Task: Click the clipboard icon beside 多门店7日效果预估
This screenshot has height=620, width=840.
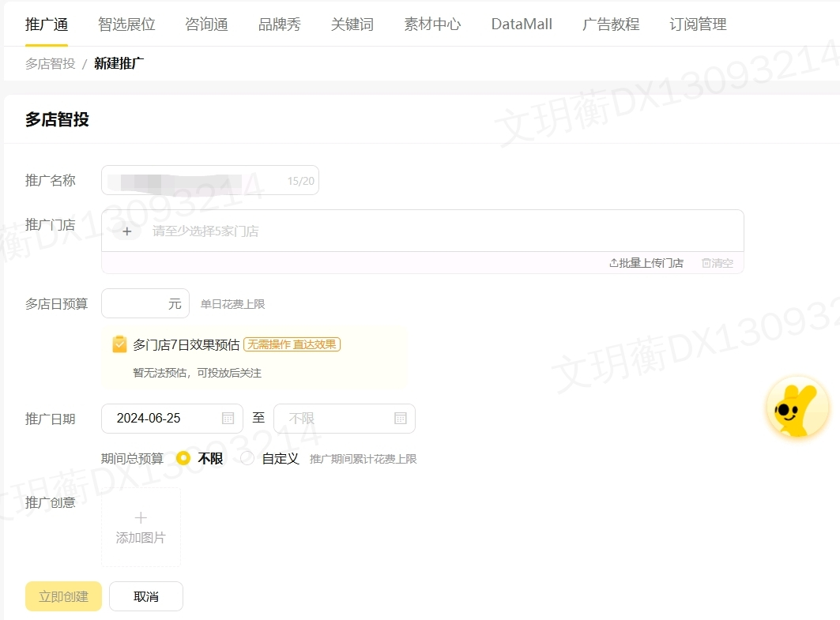Action: coord(119,344)
